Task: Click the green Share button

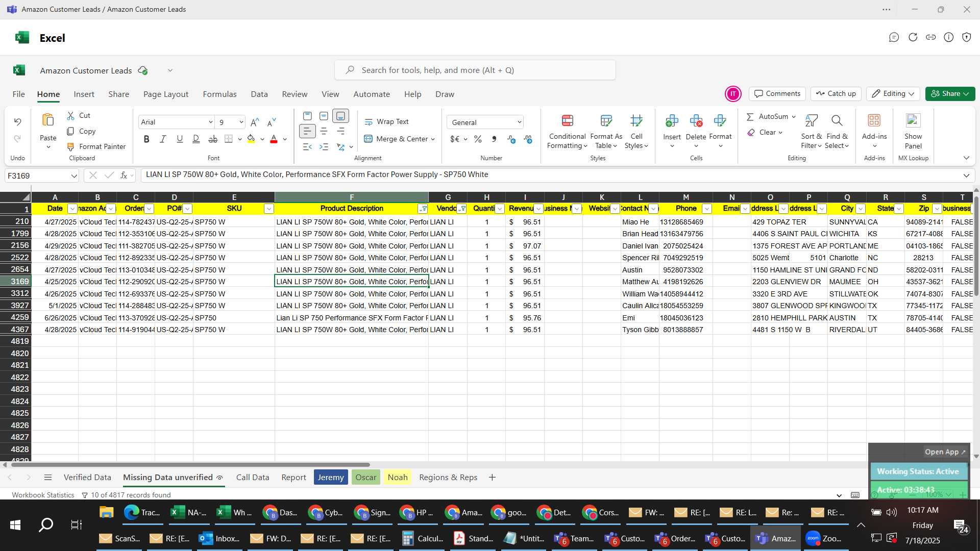Action: pos(950,94)
